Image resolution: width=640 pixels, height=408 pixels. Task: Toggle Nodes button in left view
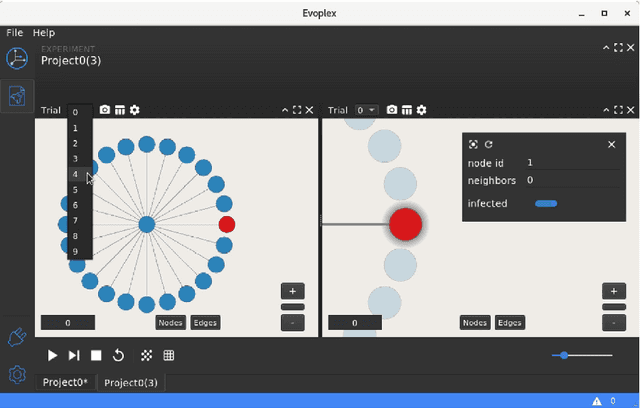click(x=170, y=323)
